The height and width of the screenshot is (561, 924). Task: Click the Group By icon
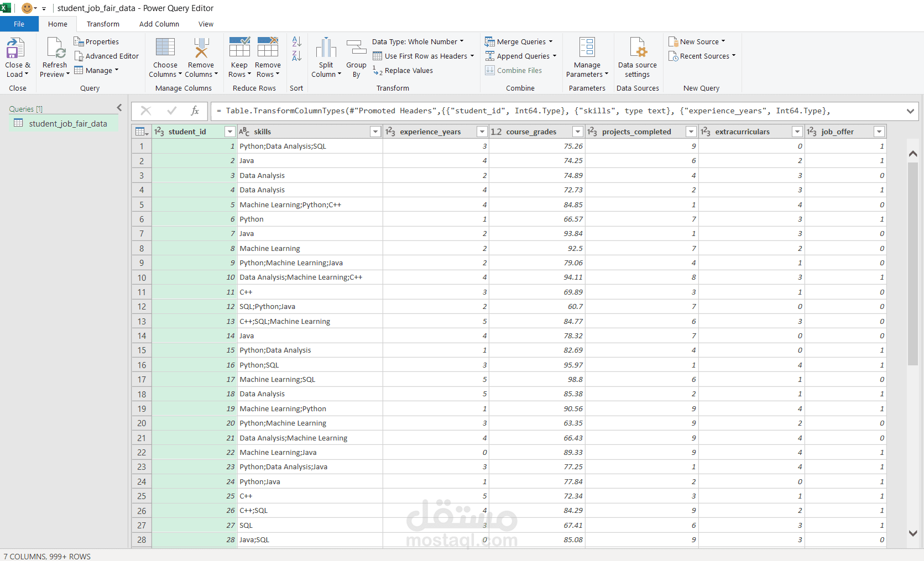pos(356,49)
